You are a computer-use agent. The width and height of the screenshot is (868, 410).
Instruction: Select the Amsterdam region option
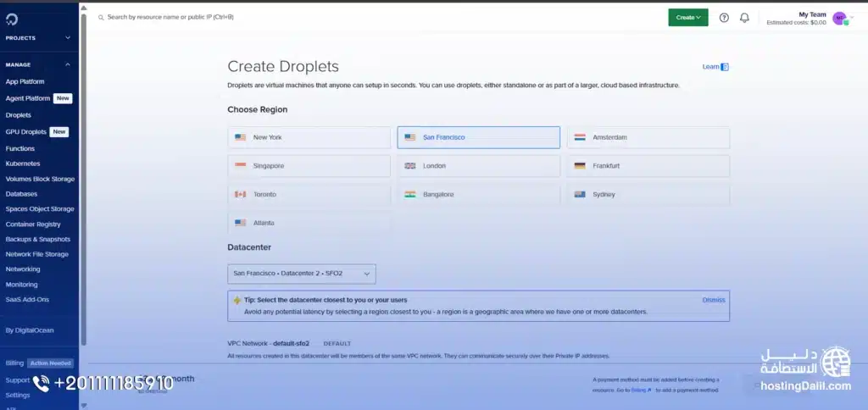pos(648,137)
